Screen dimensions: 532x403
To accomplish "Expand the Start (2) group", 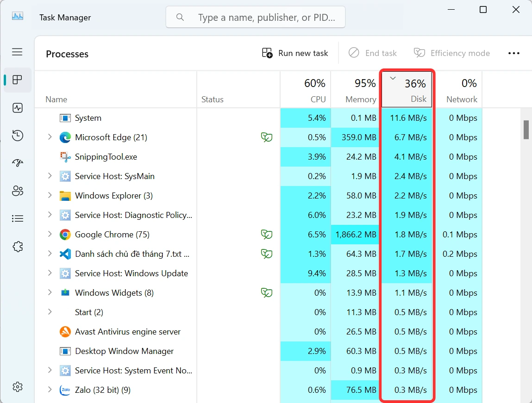I will 50,312.
